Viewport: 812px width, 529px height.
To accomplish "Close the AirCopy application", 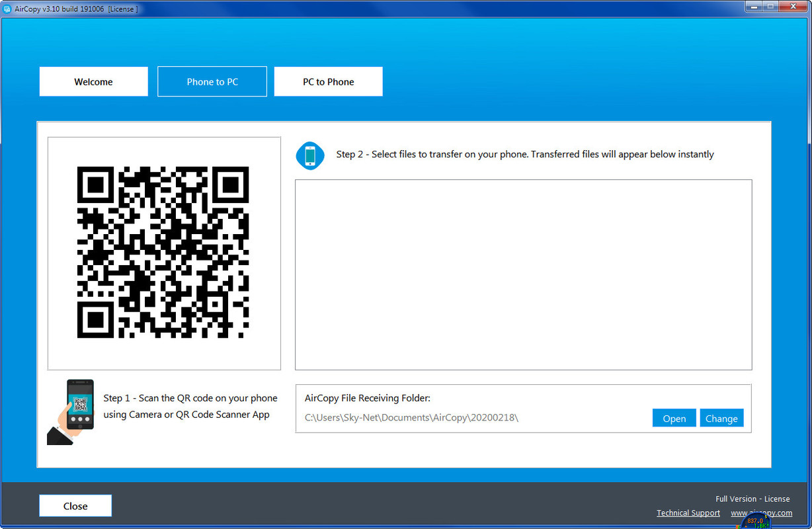I will pos(75,506).
